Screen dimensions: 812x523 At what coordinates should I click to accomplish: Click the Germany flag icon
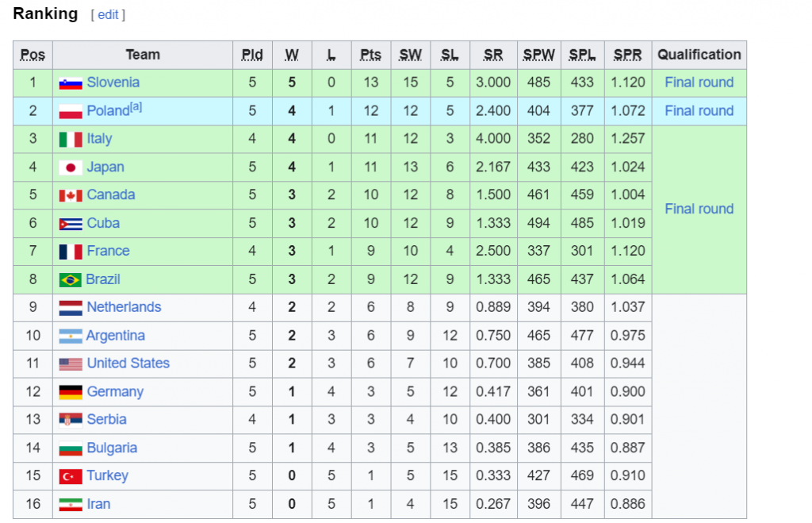pos(71,392)
